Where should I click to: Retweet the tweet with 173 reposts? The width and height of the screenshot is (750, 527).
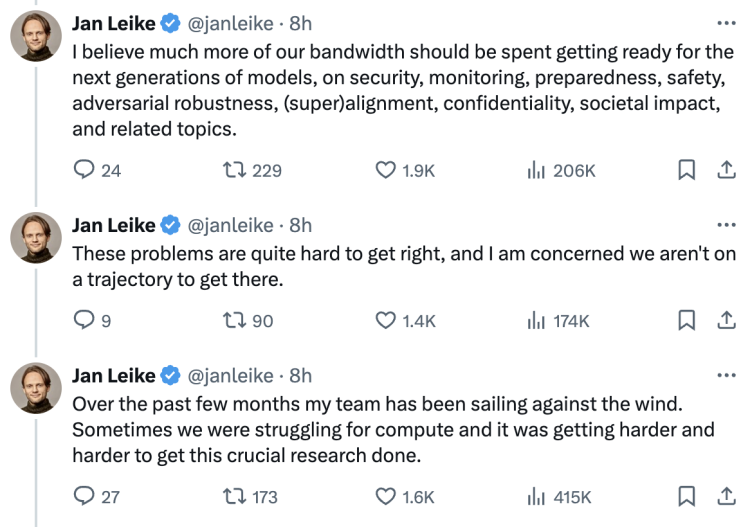[x=234, y=496]
